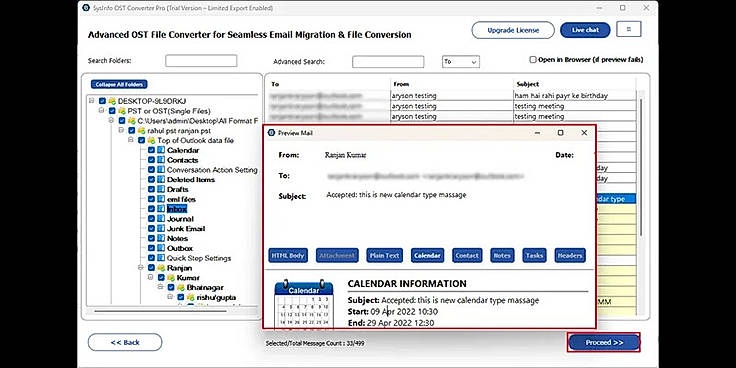The width and height of the screenshot is (736, 368).
Task: Switch to the Notes preview tab
Action: pyautogui.click(x=502, y=256)
